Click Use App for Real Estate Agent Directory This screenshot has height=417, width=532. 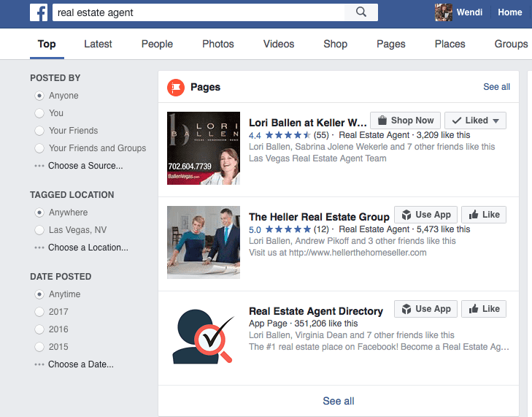(x=425, y=309)
